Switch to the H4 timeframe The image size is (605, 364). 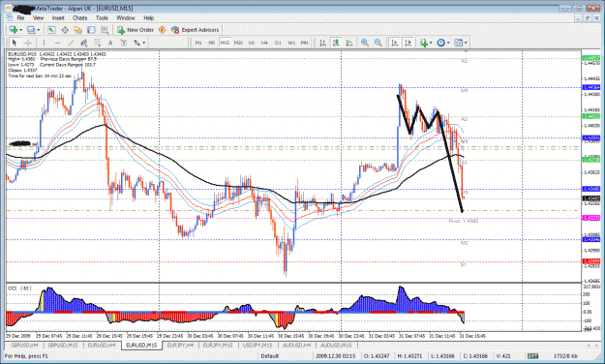click(264, 43)
